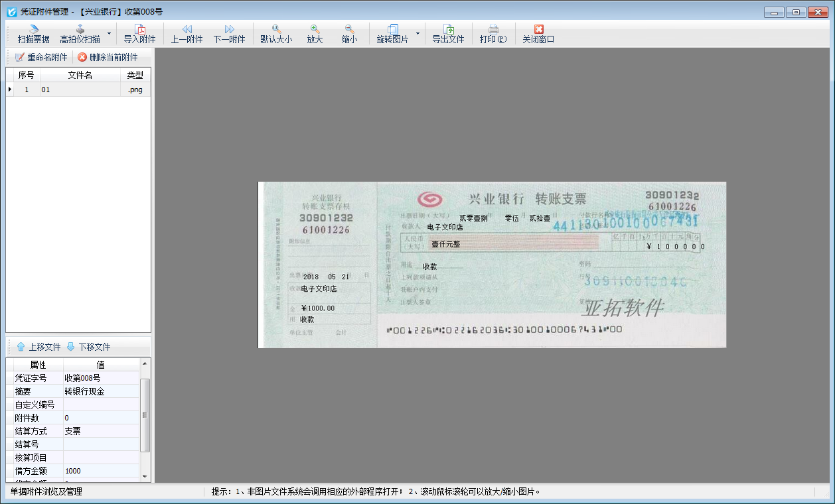
Task: Zoom in on the image (放大)
Action: [x=315, y=34]
